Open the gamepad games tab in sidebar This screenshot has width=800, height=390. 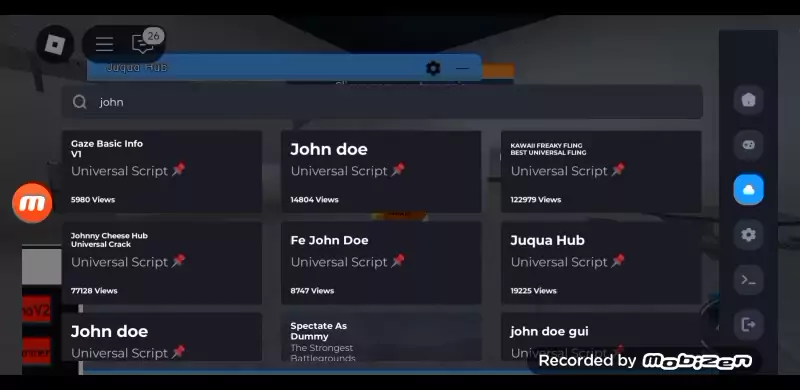click(x=748, y=145)
